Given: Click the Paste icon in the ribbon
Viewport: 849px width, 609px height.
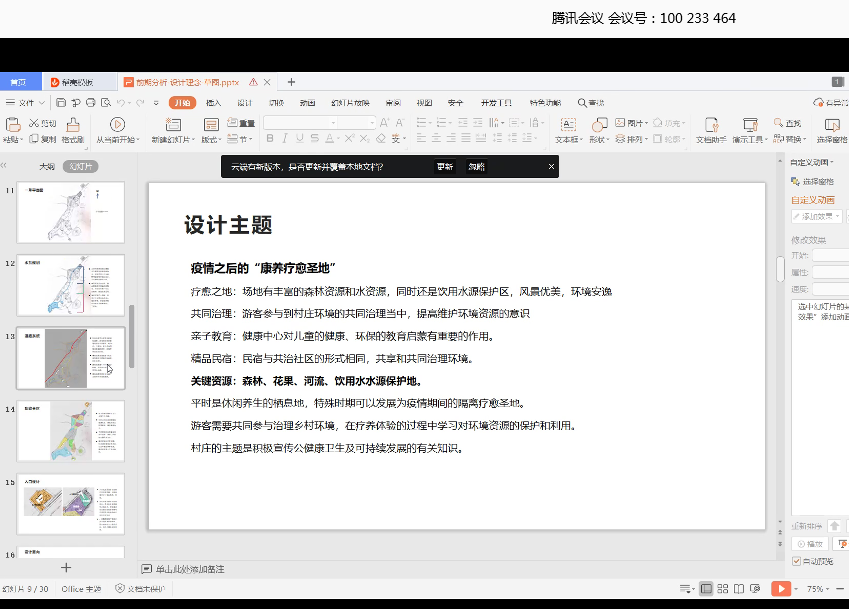Looking at the screenshot, I should 13,125.
